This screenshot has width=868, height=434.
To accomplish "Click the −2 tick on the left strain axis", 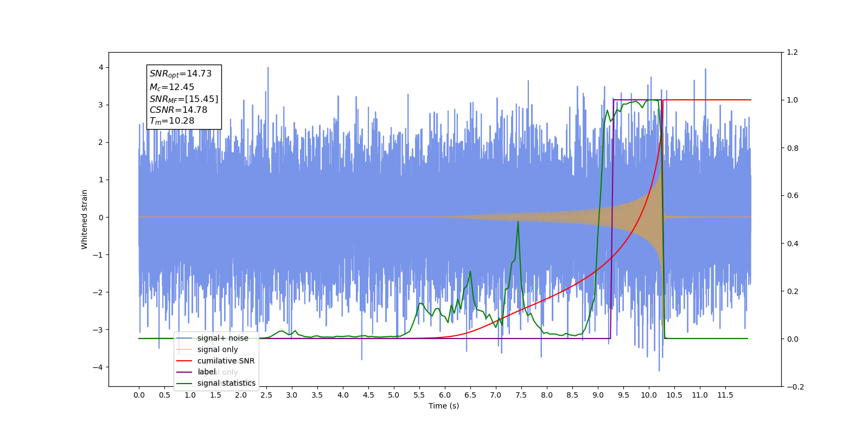I will pos(98,292).
